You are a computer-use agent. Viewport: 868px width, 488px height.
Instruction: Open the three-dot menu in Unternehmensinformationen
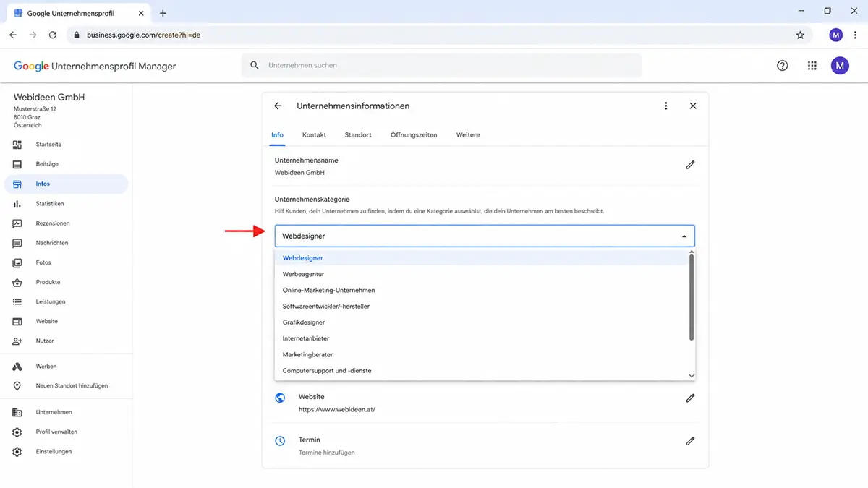click(666, 106)
